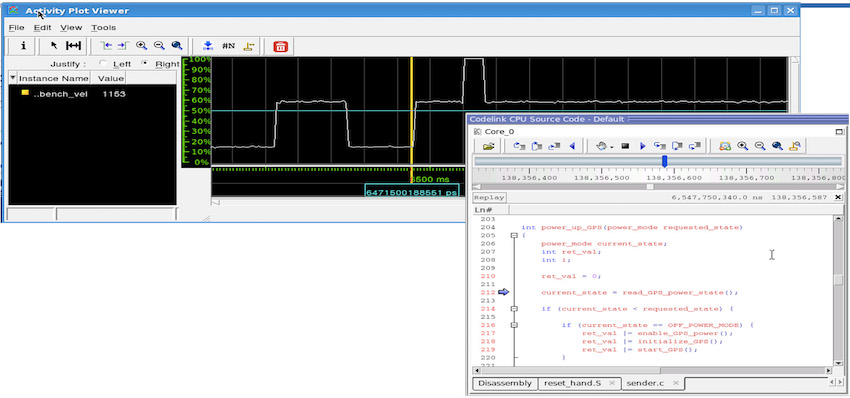Screen dimensions: 850x398
Task: Click the stop button in Codelink toolbar
Action: pos(625,146)
